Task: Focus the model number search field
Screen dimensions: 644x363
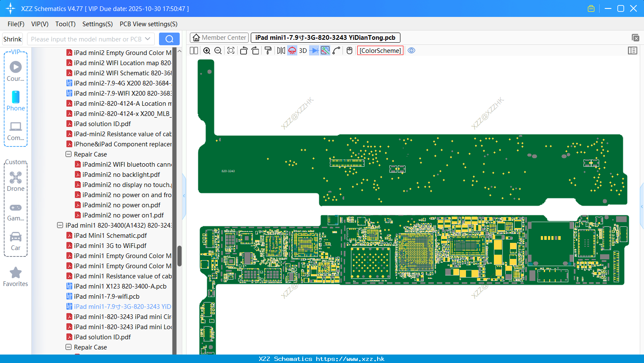Action: coord(86,39)
